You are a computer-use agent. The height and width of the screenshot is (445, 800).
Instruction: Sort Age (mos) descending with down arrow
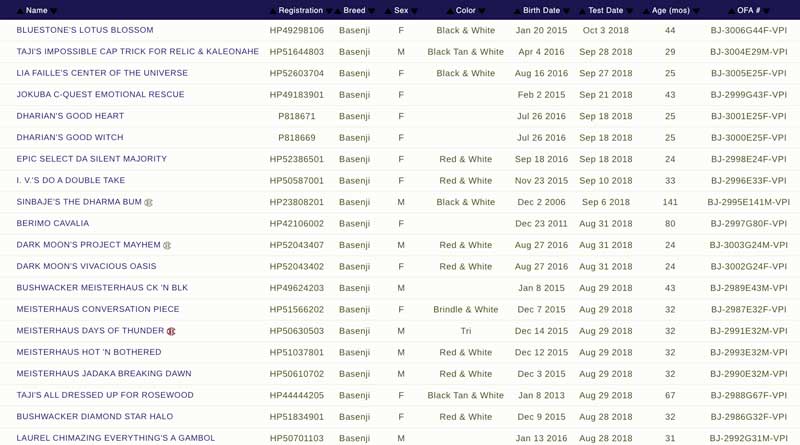[696, 11]
